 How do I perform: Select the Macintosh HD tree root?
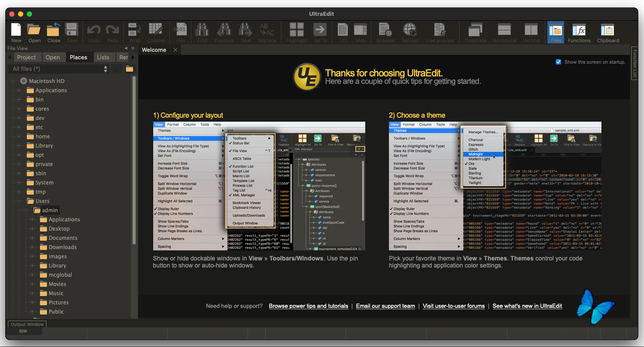pyautogui.click(x=47, y=81)
